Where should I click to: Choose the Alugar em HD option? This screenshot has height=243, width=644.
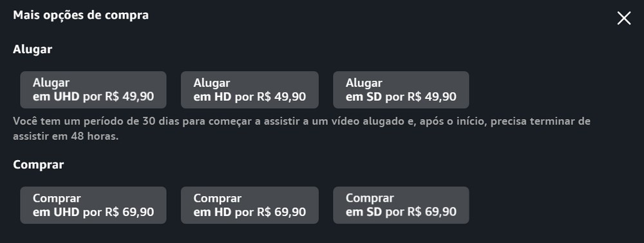[250, 90]
